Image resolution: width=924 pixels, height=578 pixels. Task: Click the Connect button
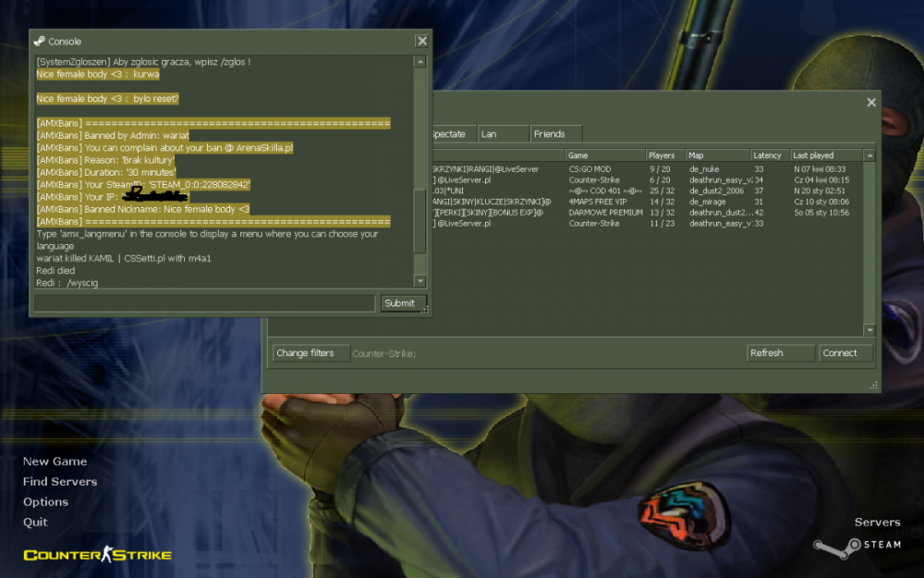pyautogui.click(x=845, y=352)
